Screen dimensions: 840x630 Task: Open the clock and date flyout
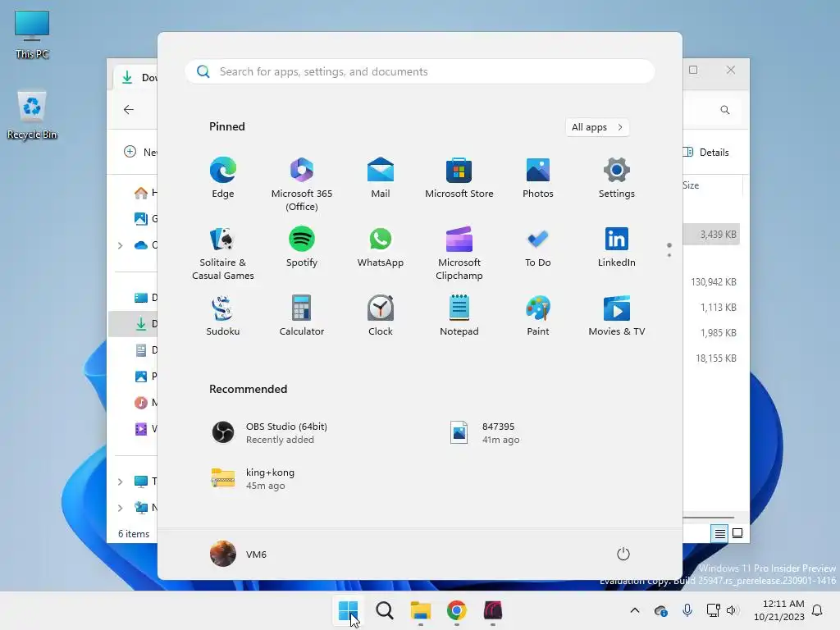click(779, 610)
